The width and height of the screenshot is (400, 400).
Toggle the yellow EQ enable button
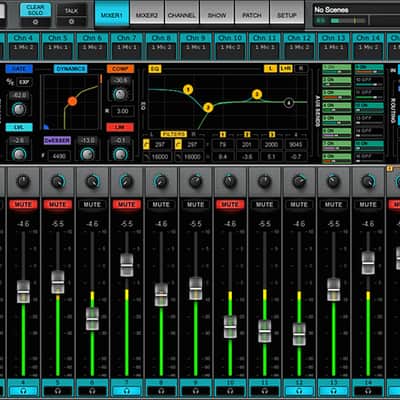(155, 69)
